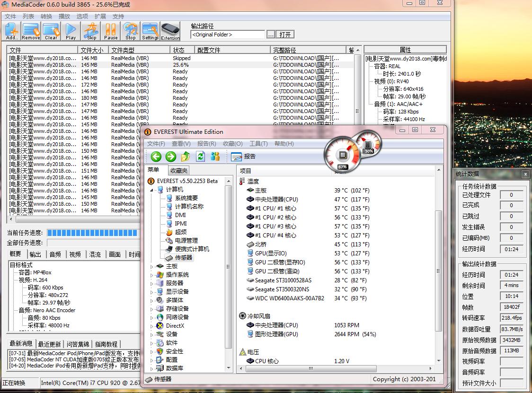Click the 打开 button next to output path
Viewport: 532px width, 393px height.
pyautogui.click(x=285, y=35)
